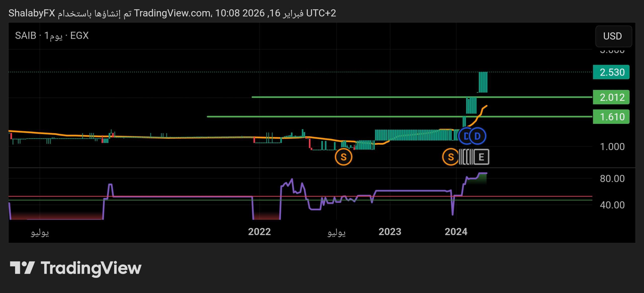Click the orange S split marker near 2024
Viewport: 644px width, 293px height.
pos(450,157)
